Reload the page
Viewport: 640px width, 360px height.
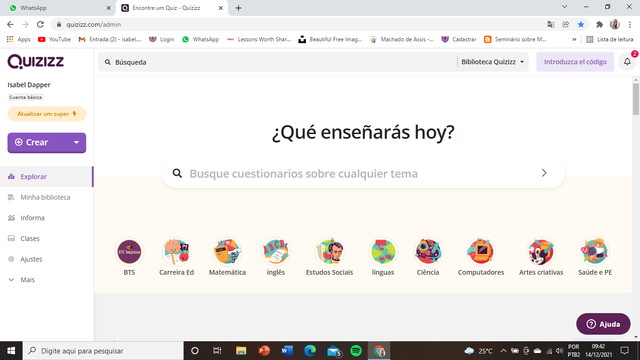tap(40, 24)
